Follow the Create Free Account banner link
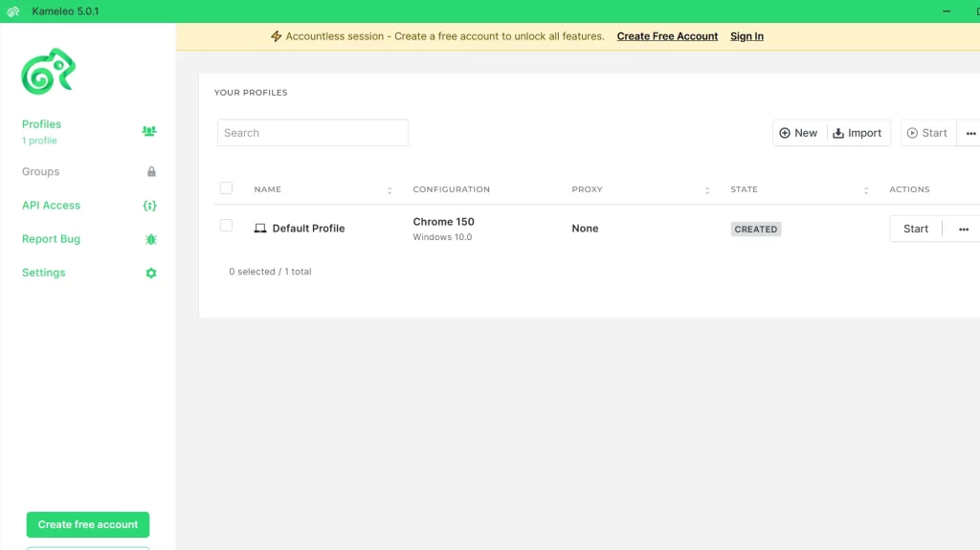The width and height of the screenshot is (980, 550). pyautogui.click(x=667, y=36)
